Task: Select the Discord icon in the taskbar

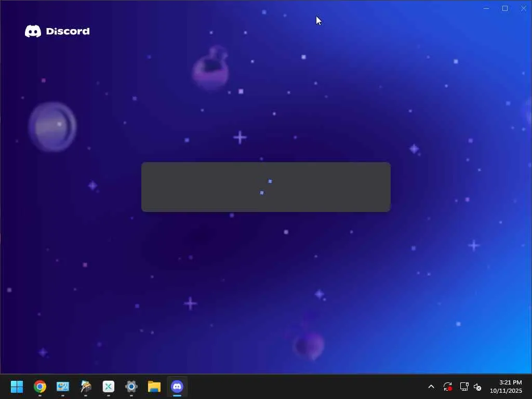Action: [177, 387]
